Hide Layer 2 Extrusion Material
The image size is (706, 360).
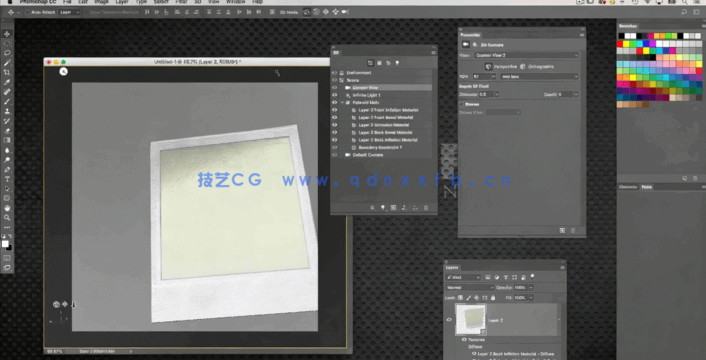tap(334, 125)
